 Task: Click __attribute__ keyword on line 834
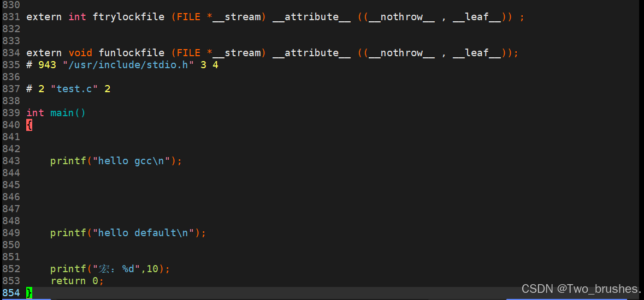click(x=311, y=53)
